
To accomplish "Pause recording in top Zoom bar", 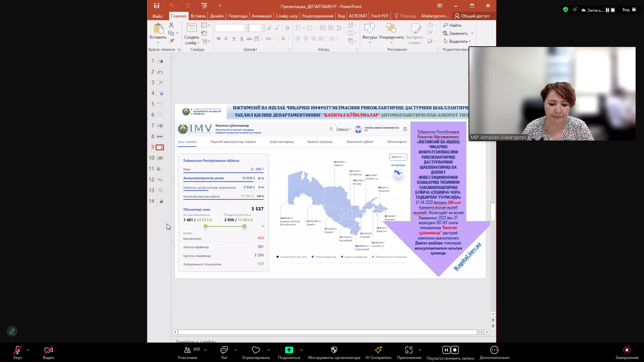I will pos(607,10).
